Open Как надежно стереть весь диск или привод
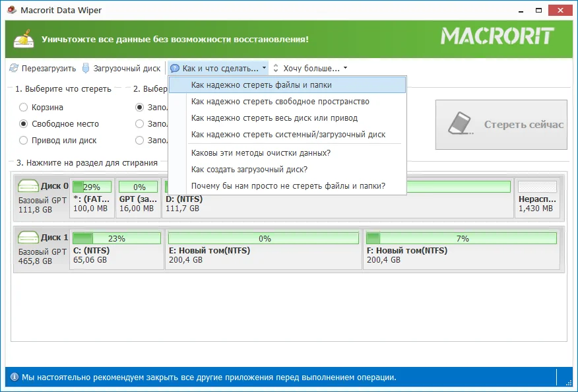 (288, 118)
